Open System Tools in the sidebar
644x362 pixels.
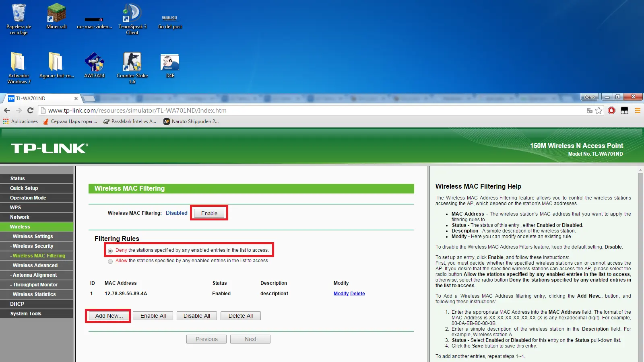click(37, 314)
